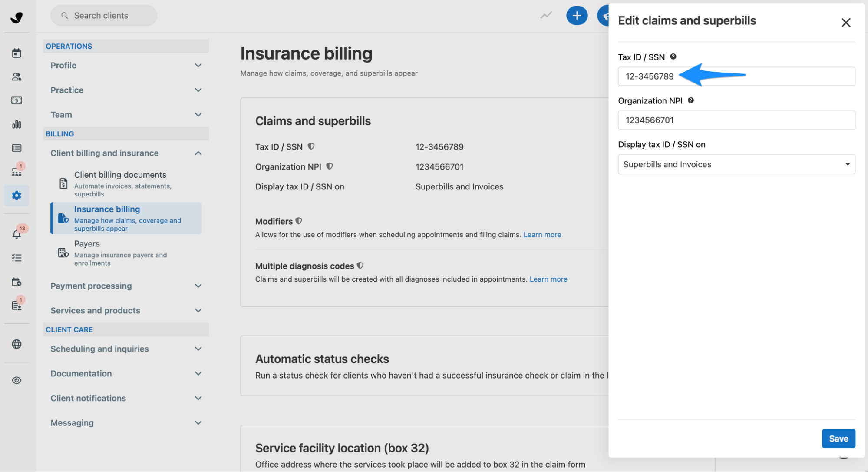Click the CLIENT CARE section header
868x472 pixels.
tap(126, 329)
